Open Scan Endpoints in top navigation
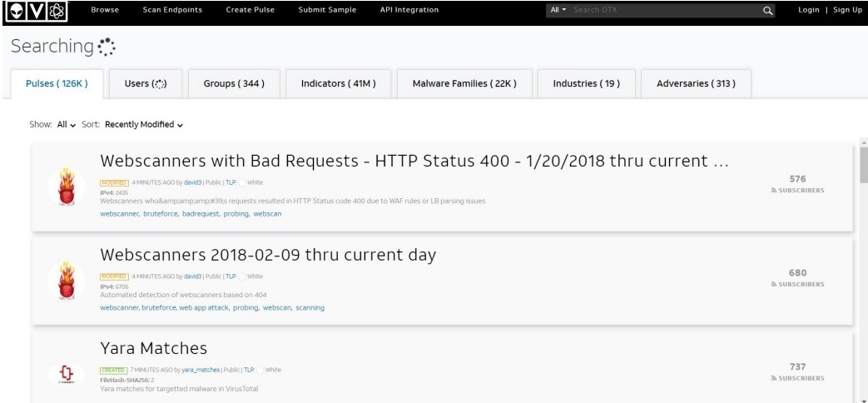The width and height of the screenshot is (868, 403). point(172,10)
